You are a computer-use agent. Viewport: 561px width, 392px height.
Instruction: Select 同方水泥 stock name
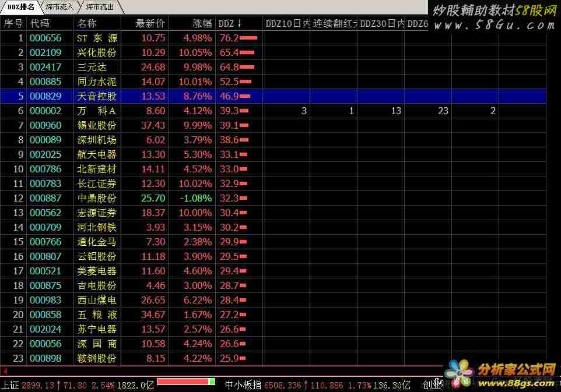97,82
